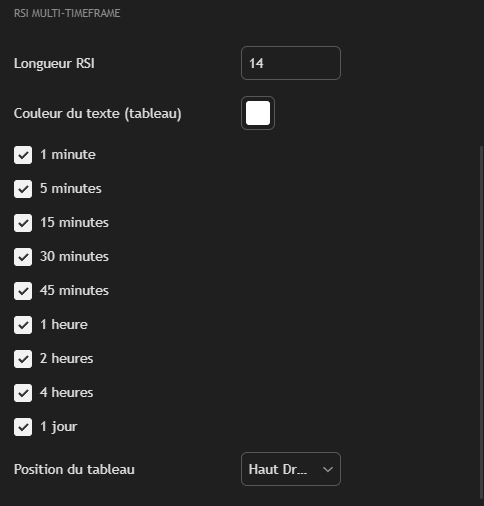Click the Longueur RSI input field
484x506 pixels.
tap(291, 63)
